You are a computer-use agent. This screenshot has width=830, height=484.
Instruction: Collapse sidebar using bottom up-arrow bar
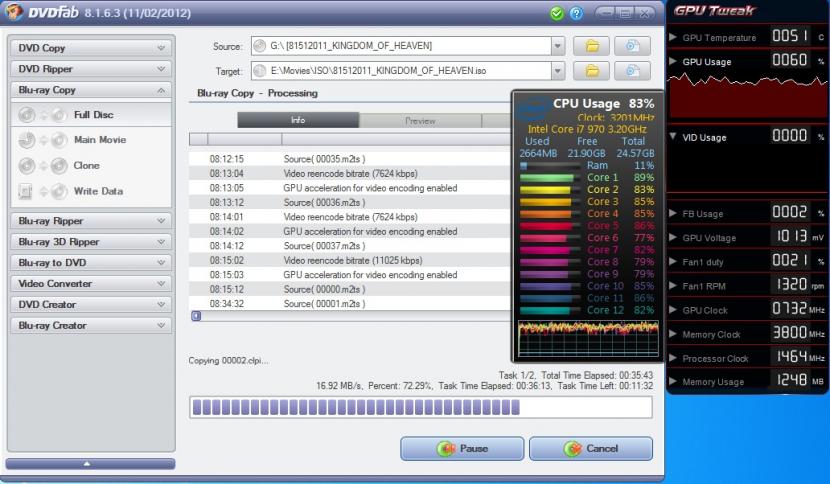point(90,464)
